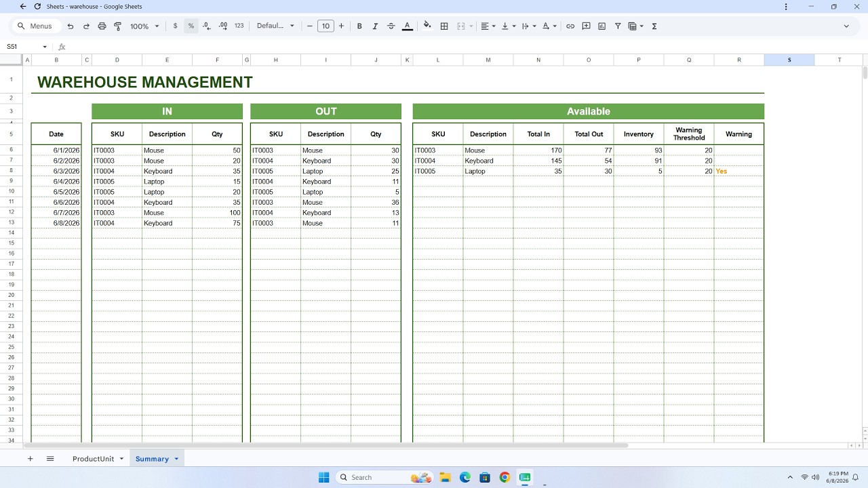
Task: Click the Functions sigma icon
Action: 654,26
